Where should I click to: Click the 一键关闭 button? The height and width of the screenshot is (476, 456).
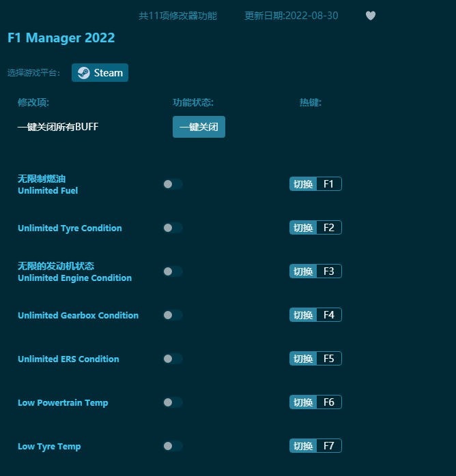point(199,127)
